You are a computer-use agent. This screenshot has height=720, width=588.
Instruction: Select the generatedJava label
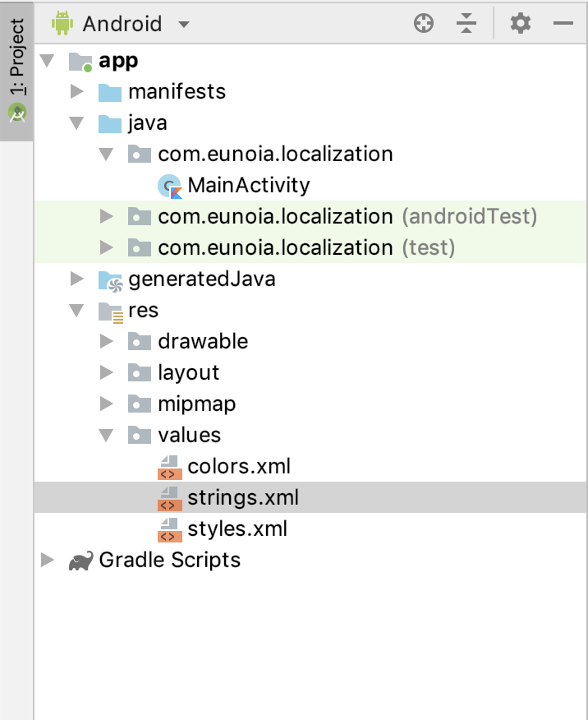[202, 279]
